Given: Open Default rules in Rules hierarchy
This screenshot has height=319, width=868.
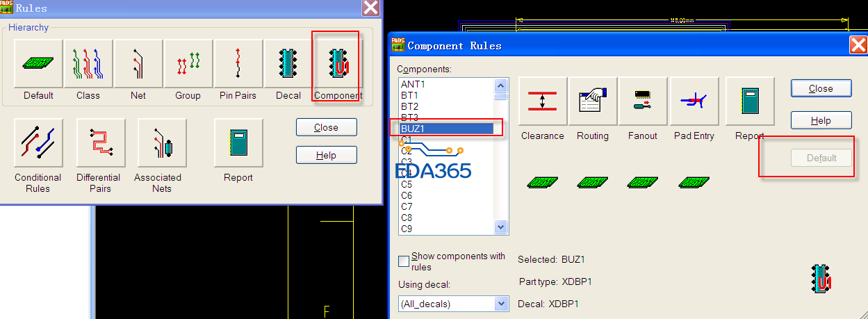Looking at the screenshot, I should tap(38, 63).
